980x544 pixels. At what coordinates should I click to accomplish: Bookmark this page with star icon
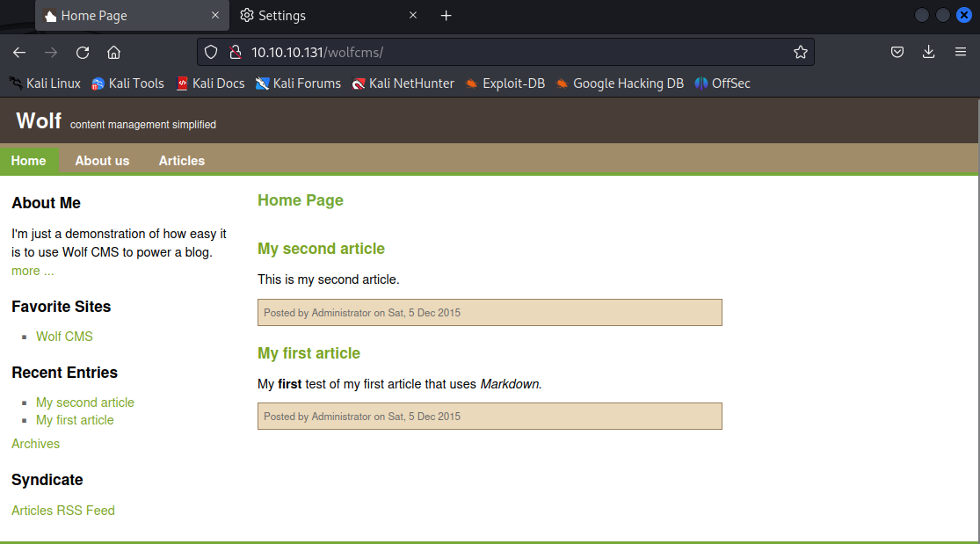800,52
